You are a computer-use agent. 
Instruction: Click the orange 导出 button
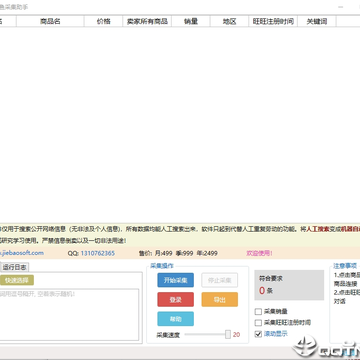pos(219,300)
